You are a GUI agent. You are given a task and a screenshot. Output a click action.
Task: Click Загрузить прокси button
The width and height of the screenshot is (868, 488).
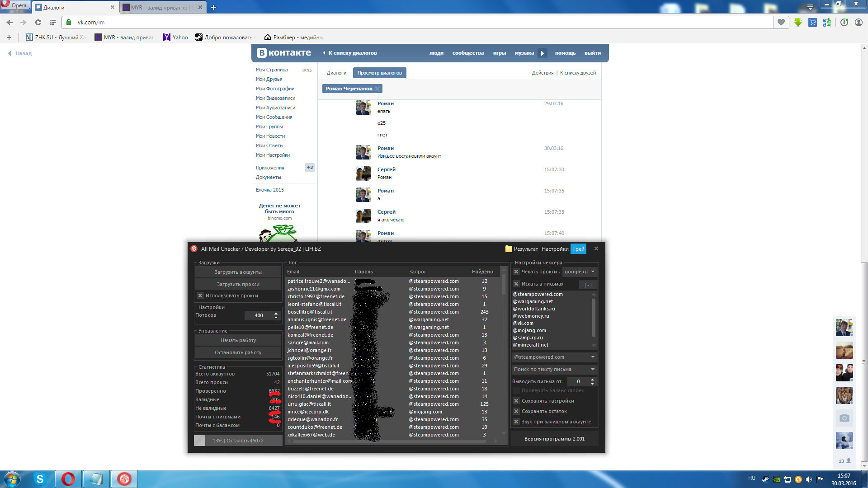(238, 284)
